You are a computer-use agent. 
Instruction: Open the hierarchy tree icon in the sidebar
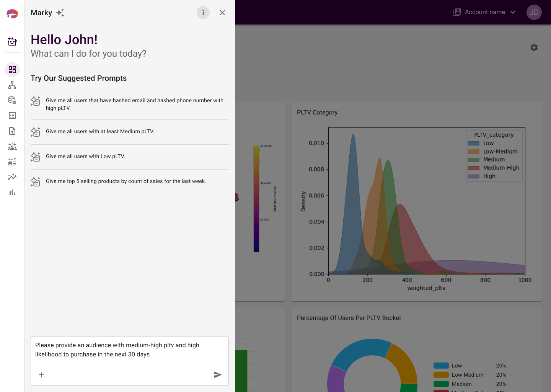(x=12, y=85)
